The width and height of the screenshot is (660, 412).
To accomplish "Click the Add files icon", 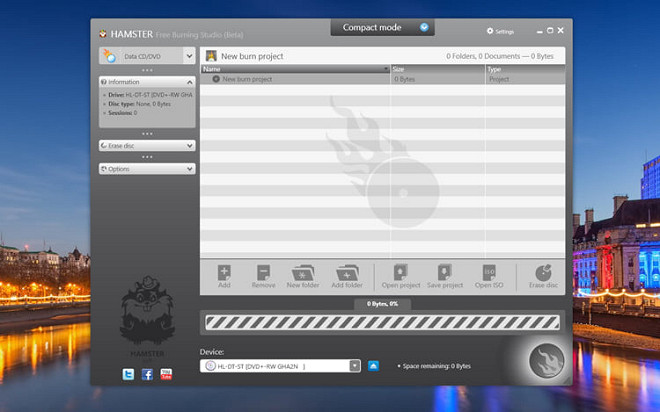I will (224, 276).
